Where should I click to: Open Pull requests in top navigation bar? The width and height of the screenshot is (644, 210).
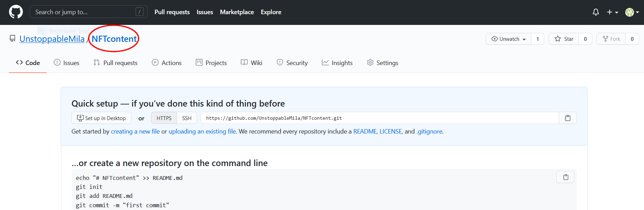coord(172,12)
